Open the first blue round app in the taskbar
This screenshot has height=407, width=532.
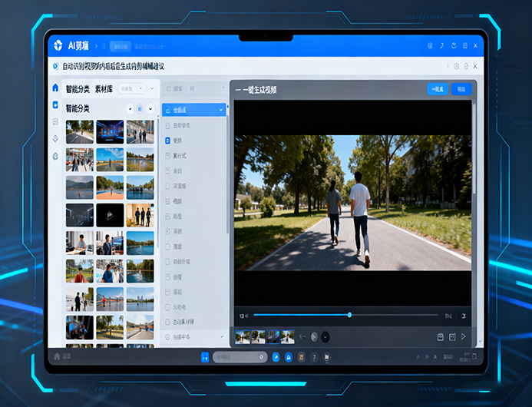[276, 357]
